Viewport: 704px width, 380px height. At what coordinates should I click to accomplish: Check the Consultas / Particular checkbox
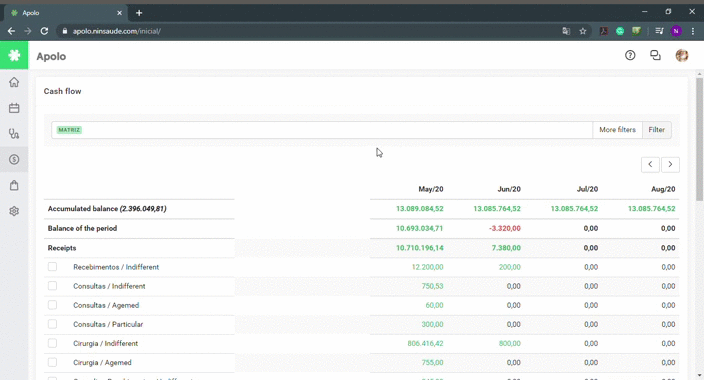coord(53,324)
